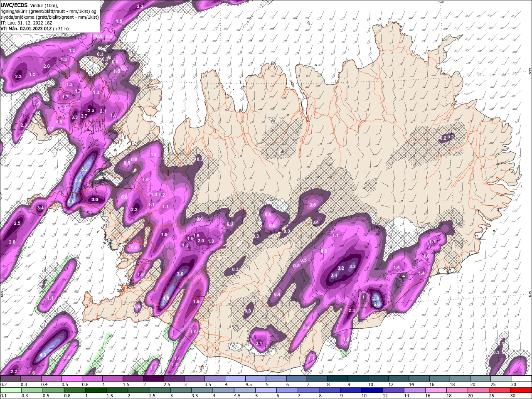This screenshot has width=532, height=399.
Task: Pick the bright red rain swatch starting at 30
Action: (x=521, y=390)
